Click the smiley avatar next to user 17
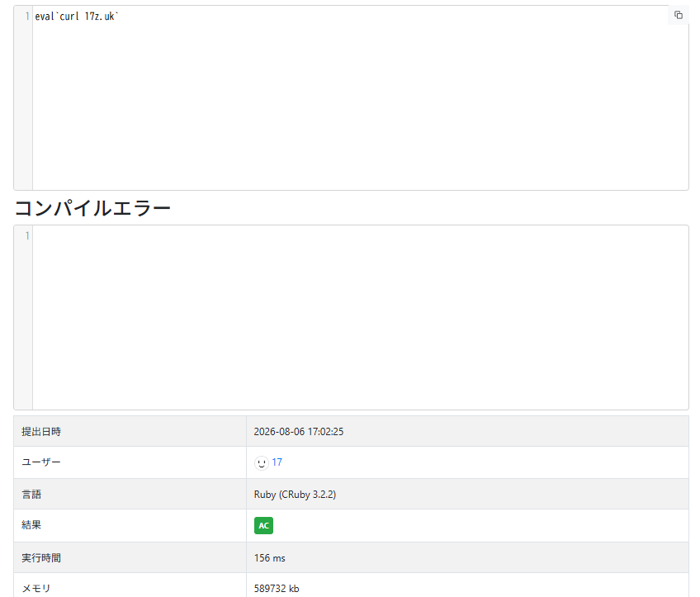Viewport: 700px width, 597px height. pyautogui.click(x=261, y=463)
